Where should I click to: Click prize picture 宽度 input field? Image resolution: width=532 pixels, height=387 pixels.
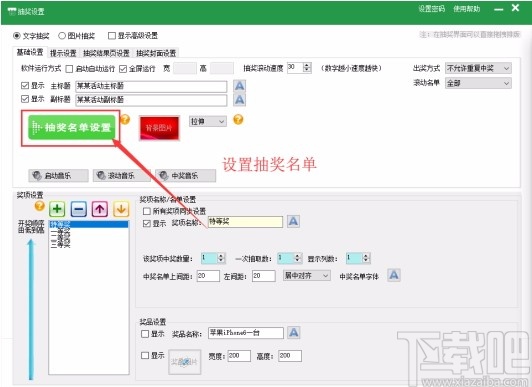(x=239, y=356)
